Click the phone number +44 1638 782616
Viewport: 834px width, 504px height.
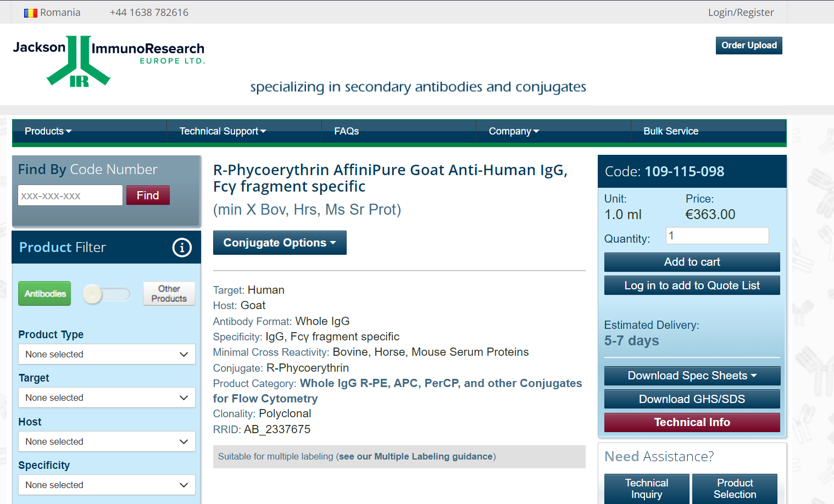(x=149, y=12)
